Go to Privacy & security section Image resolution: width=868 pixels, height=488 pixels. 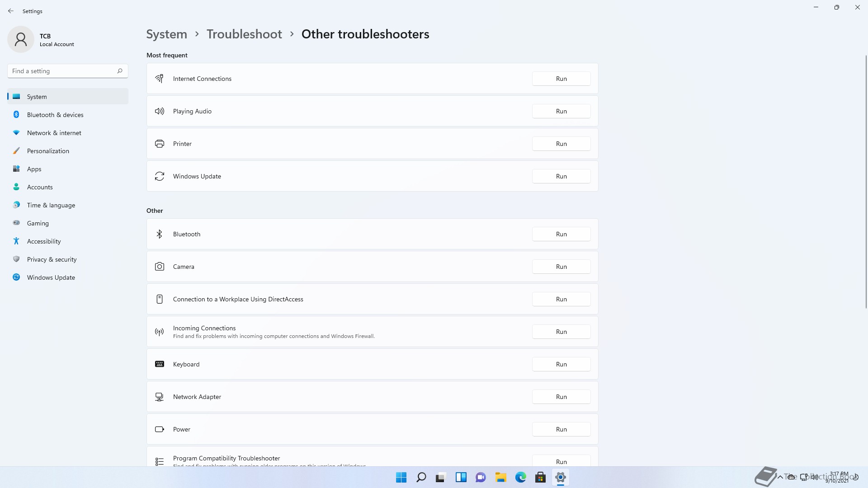(x=52, y=259)
